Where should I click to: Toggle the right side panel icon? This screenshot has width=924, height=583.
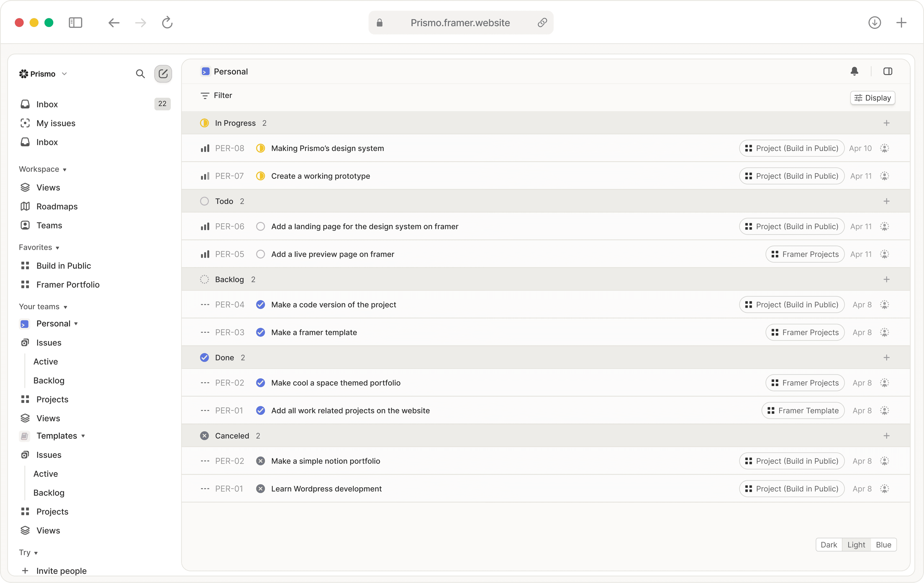click(888, 71)
